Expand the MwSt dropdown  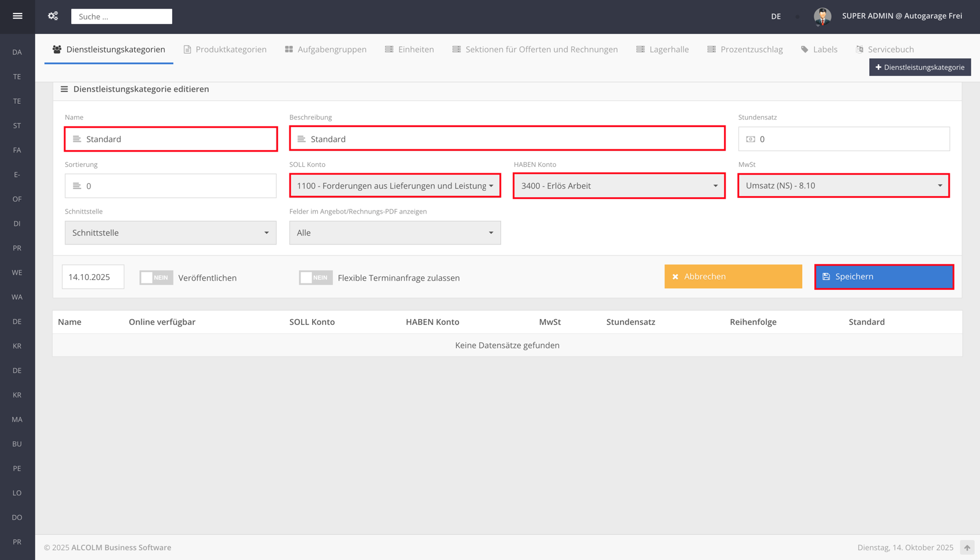coord(843,185)
